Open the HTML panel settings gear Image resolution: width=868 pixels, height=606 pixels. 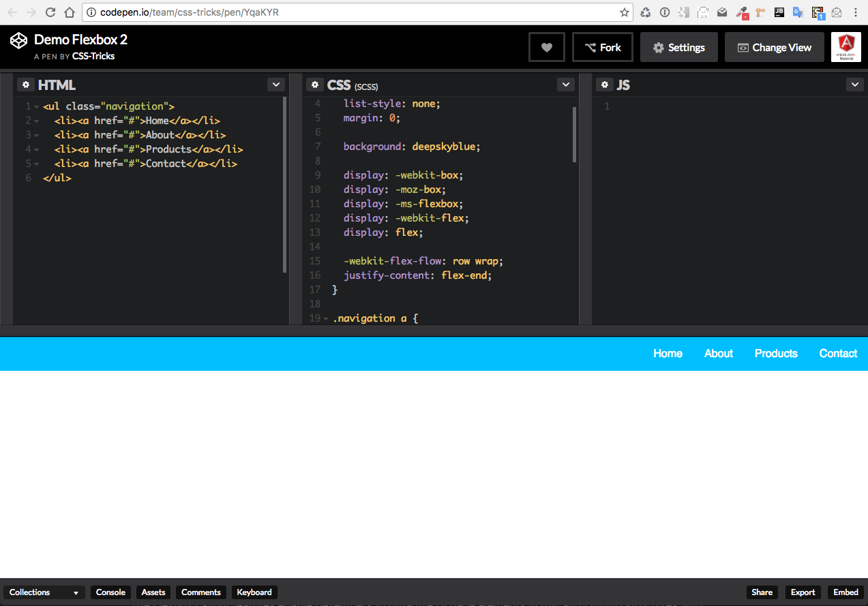[25, 84]
